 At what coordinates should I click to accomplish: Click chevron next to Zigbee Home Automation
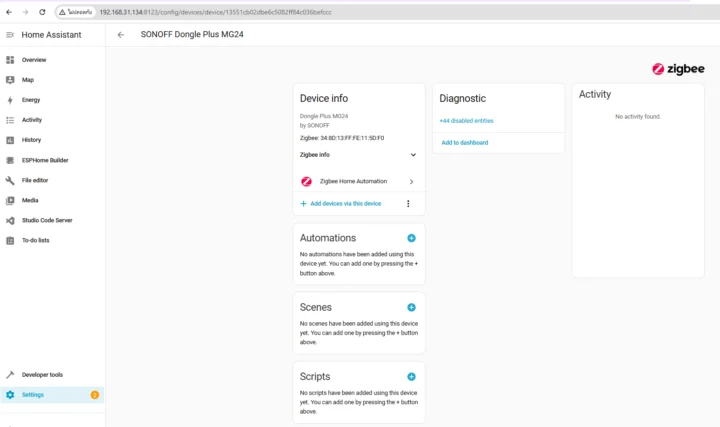click(411, 182)
